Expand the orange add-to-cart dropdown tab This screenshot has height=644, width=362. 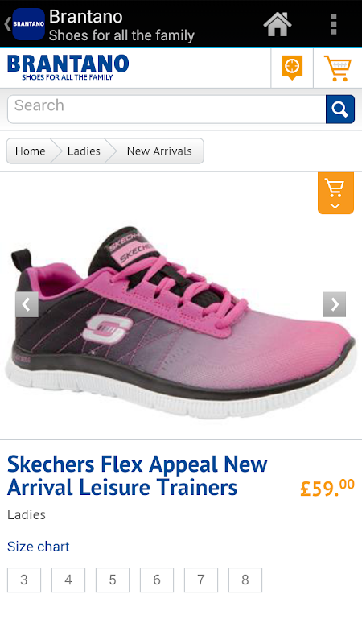pyautogui.click(x=335, y=193)
